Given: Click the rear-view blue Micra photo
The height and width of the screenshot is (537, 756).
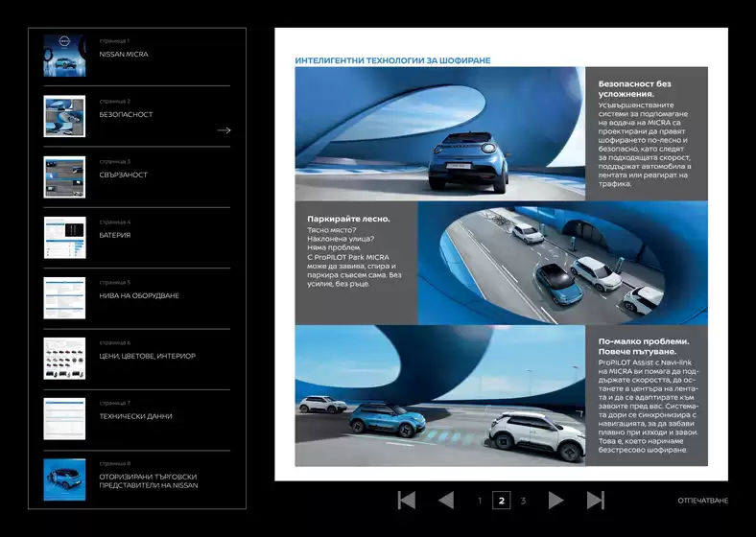Looking at the screenshot, I should pyautogui.click(x=439, y=133).
